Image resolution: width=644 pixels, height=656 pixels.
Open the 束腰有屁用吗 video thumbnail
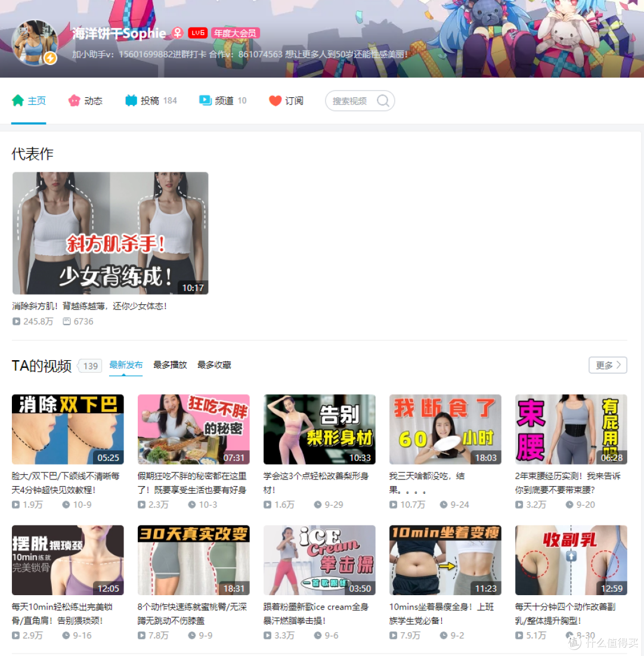click(571, 429)
